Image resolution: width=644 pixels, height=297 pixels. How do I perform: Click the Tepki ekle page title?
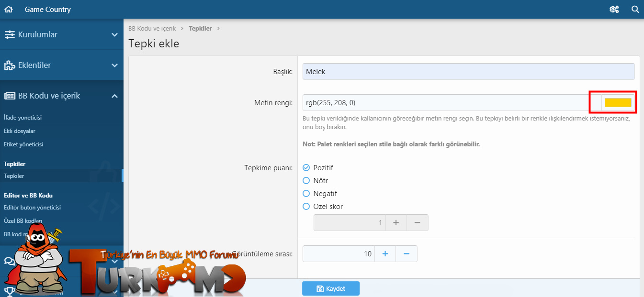point(154,44)
